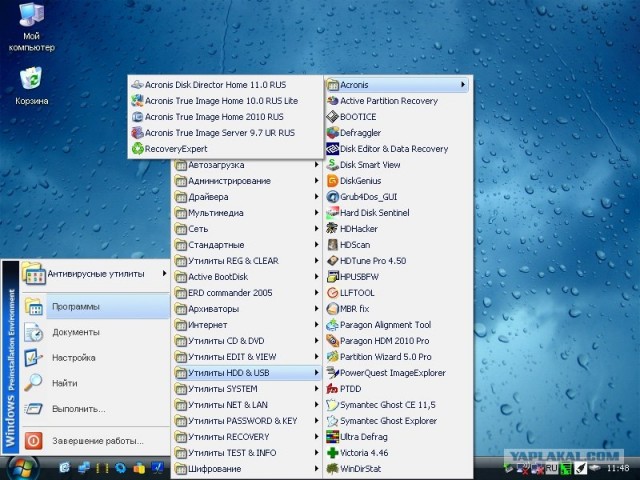Open Документы in Start menu
Viewport: 640px width, 480px height.
point(95,332)
